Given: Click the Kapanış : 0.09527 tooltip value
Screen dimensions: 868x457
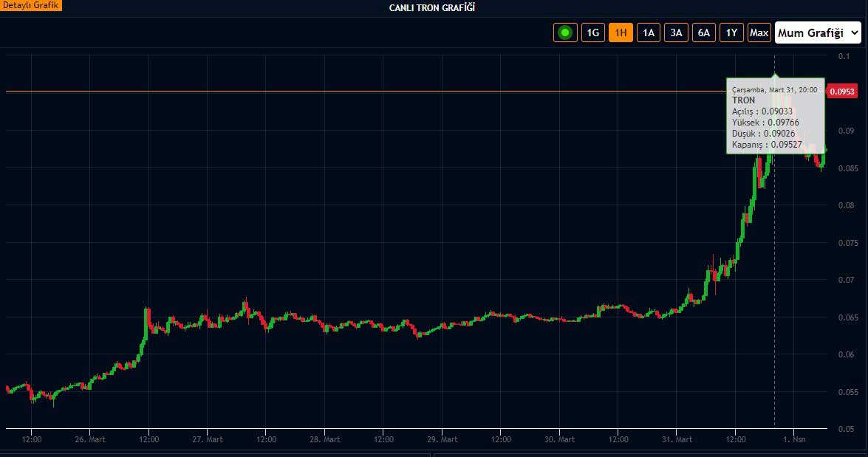Looking at the screenshot, I should click(x=767, y=145).
